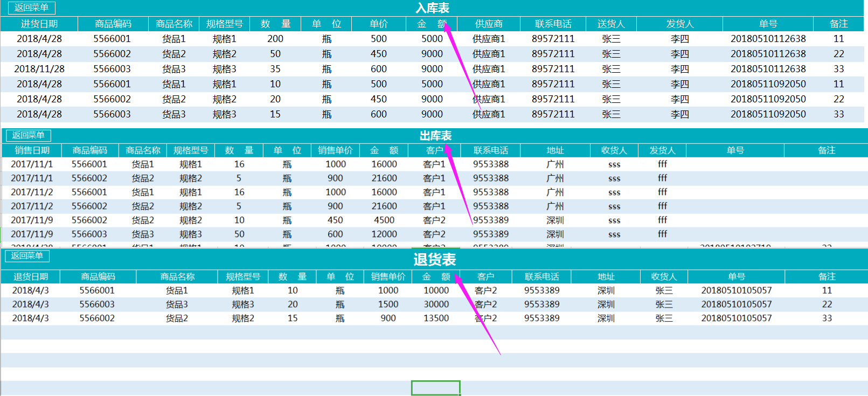This screenshot has width=868, height=396.
Task: Click 返回菜单 button in 出库表
Action: click(x=29, y=135)
